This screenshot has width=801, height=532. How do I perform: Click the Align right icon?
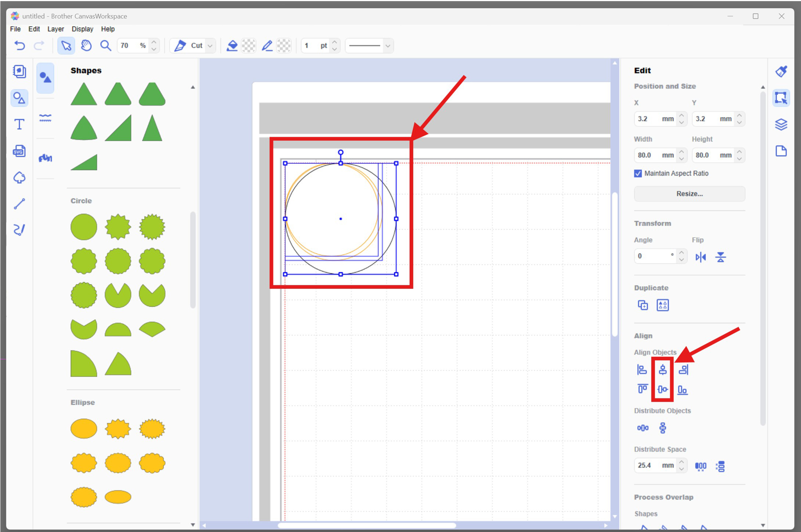click(683, 370)
